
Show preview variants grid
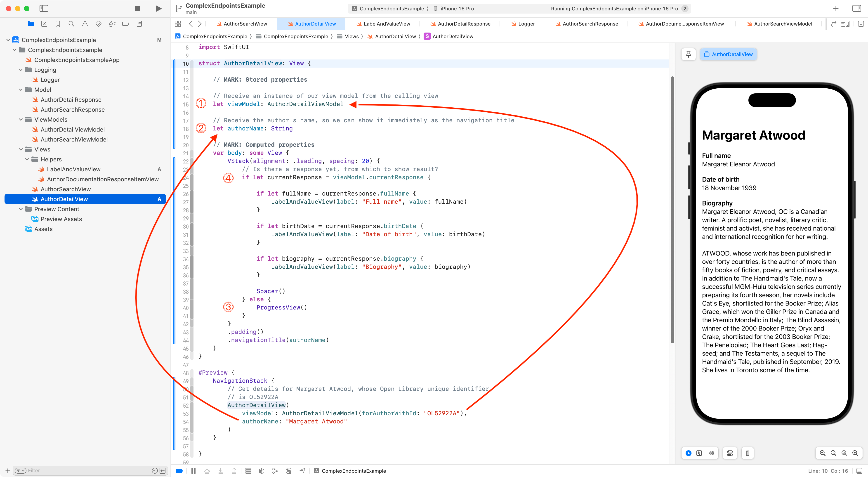coord(711,453)
